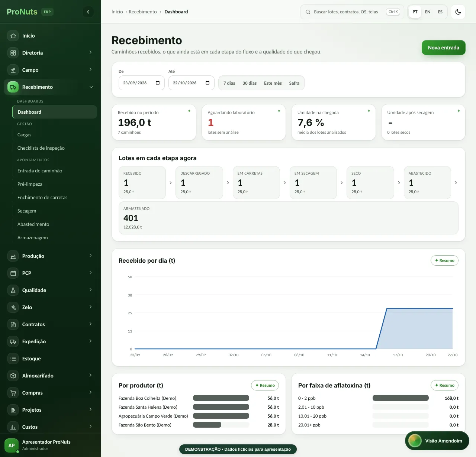Click the Projetos icon in sidebar

(13, 410)
